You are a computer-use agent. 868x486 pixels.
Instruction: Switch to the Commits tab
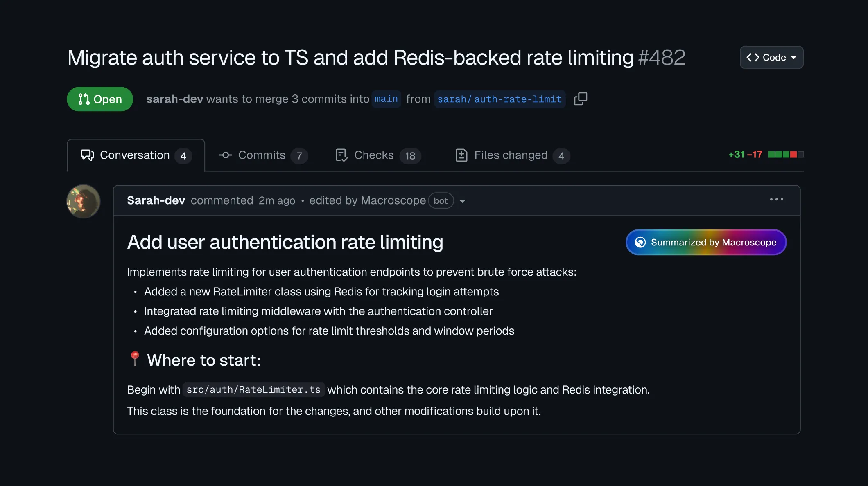click(262, 155)
